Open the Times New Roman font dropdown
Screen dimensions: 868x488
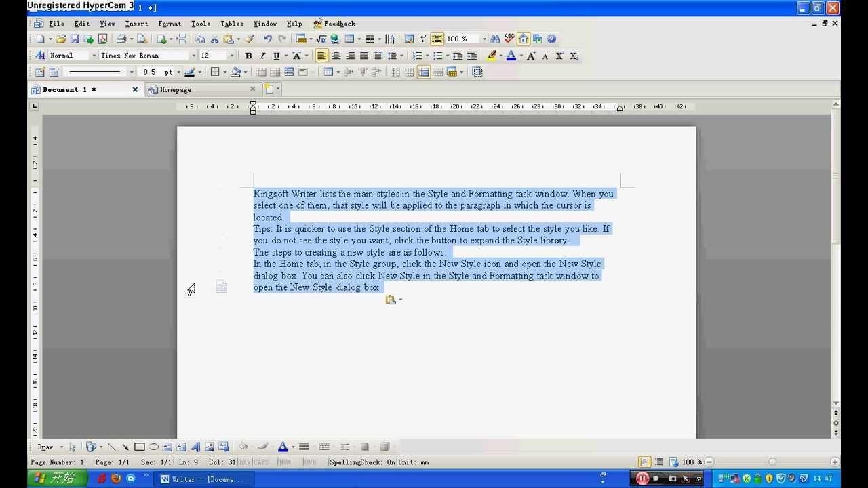pyautogui.click(x=193, y=56)
